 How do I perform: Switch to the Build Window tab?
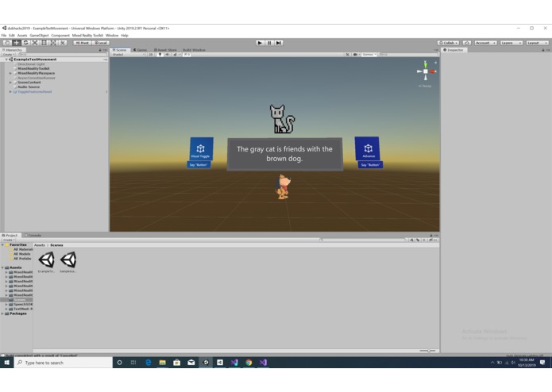(194, 50)
